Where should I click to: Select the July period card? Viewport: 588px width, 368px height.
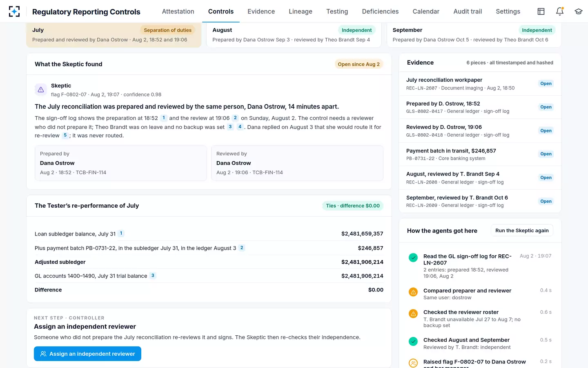click(114, 35)
